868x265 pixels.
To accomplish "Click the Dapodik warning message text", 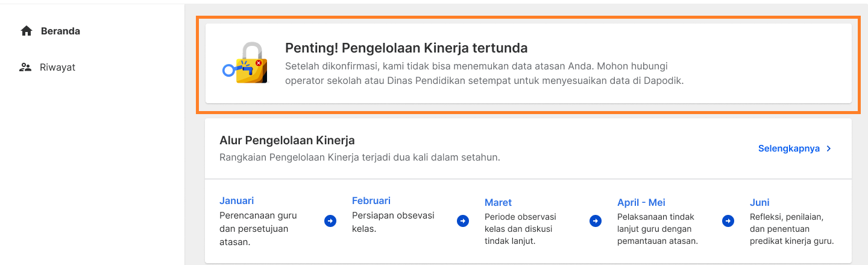I will [485, 73].
